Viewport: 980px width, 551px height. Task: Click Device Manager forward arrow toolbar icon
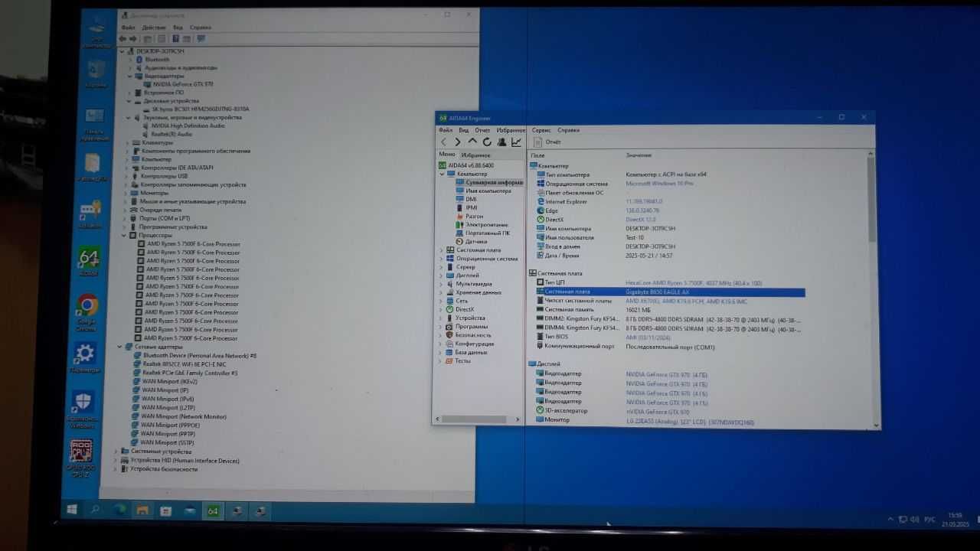click(133, 38)
